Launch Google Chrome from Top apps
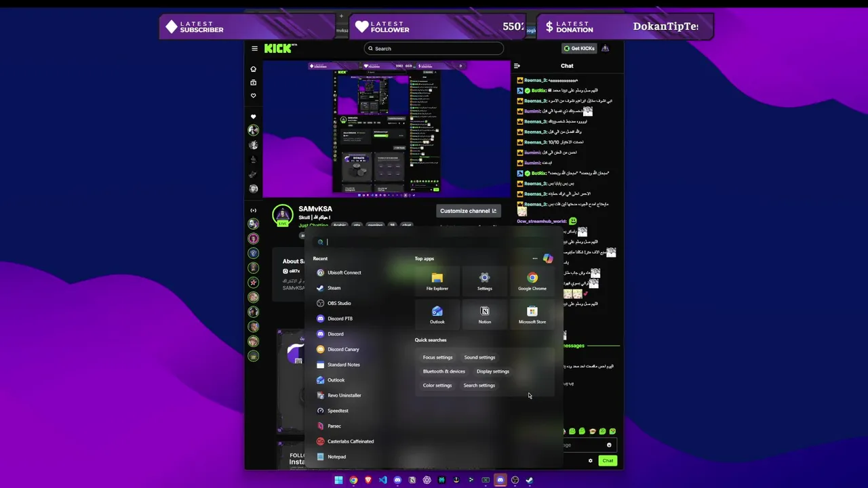The height and width of the screenshot is (488, 868). [532, 281]
